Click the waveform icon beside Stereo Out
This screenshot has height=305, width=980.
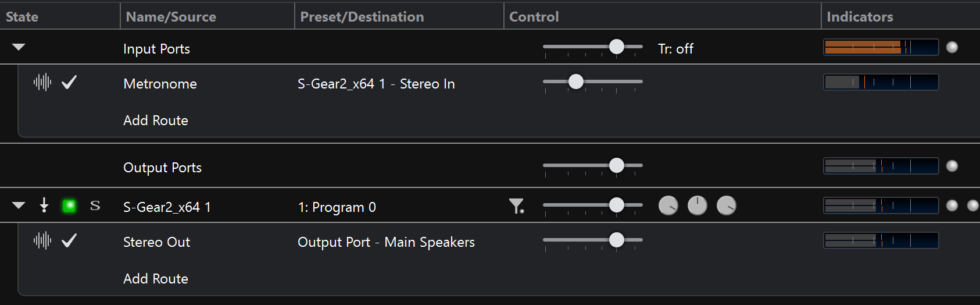(x=42, y=240)
